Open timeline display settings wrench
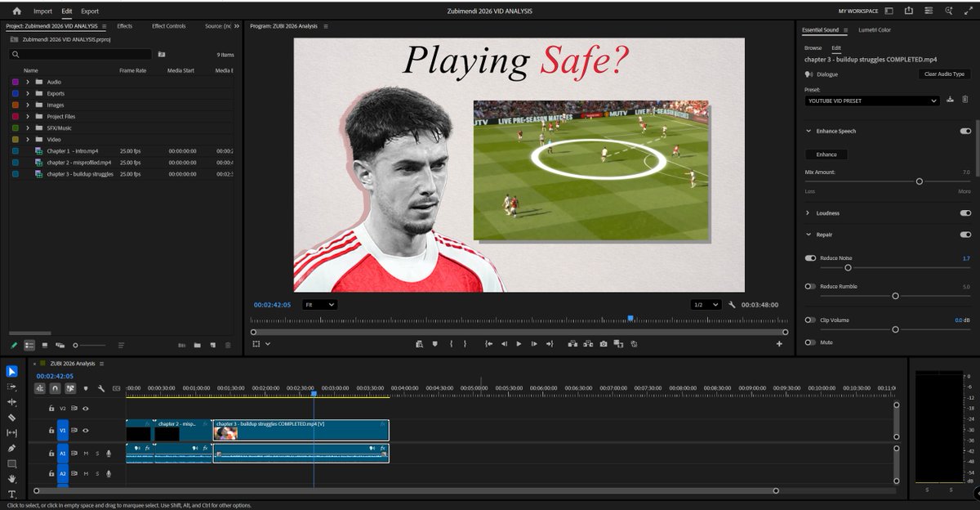Screen dimensions: 980x510 (x=101, y=388)
